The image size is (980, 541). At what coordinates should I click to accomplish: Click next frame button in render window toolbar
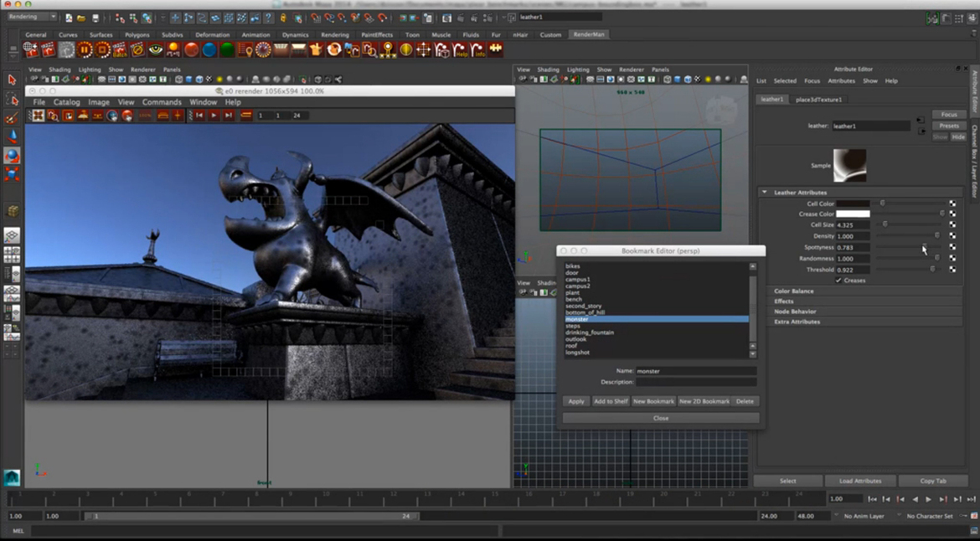(229, 116)
